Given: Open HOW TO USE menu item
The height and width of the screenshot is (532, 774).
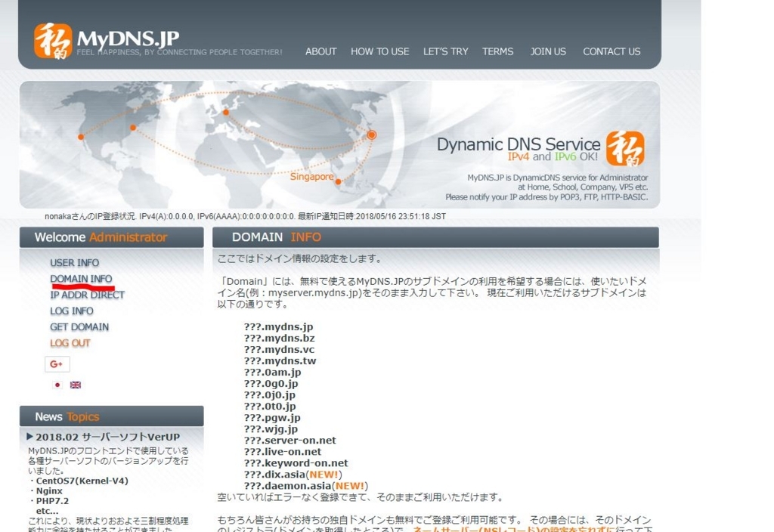Looking at the screenshot, I should (x=379, y=51).
